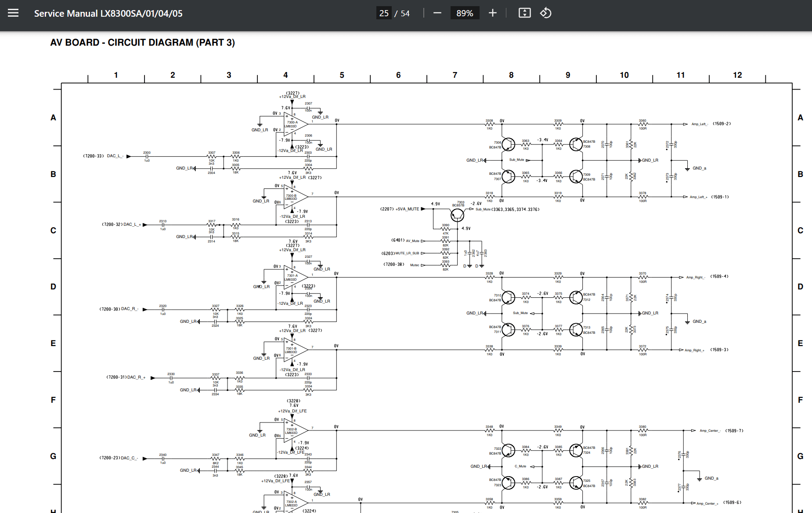Click the 7301-B LM833D op-amp symbol
This screenshot has height=513, width=812.
point(295,350)
